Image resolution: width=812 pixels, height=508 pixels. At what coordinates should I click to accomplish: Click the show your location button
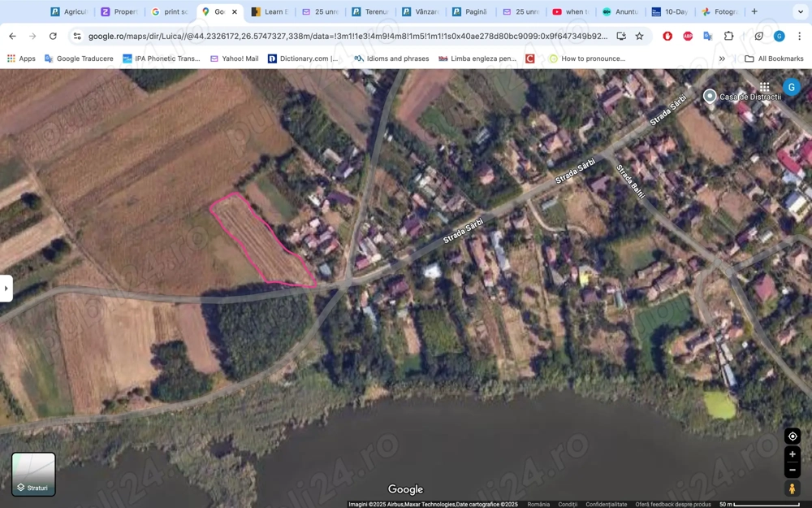click(793, 436)
